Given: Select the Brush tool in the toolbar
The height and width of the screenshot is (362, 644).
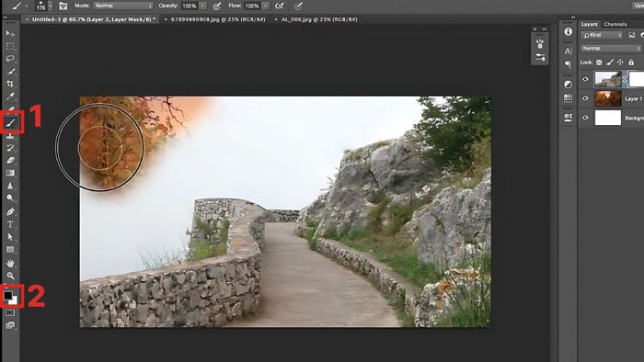Looking at the screenshot, I should pos(11,122).
